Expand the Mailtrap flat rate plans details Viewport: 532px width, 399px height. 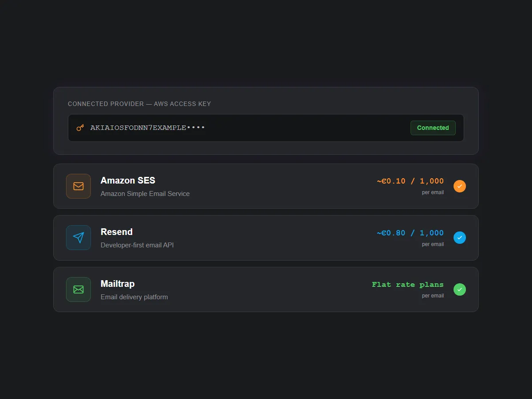click(x=266, y=289)
